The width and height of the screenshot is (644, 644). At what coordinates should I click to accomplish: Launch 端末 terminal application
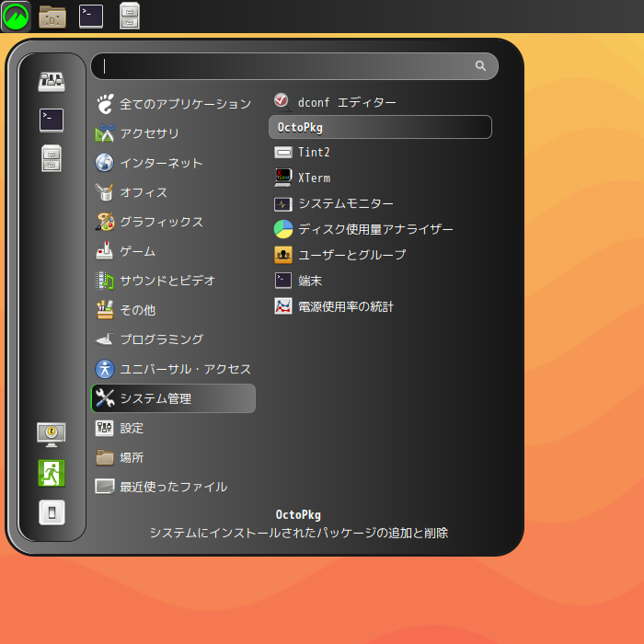point(380,281)
